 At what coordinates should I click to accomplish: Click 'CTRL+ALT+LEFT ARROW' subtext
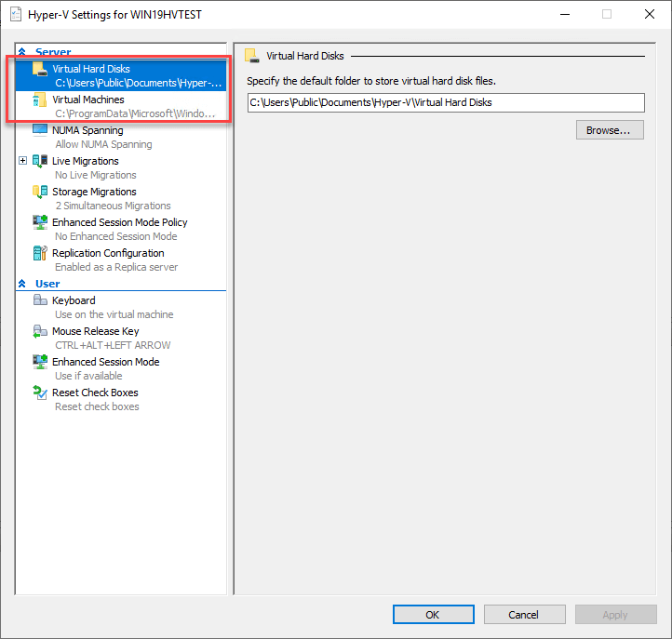coord(113,345)
